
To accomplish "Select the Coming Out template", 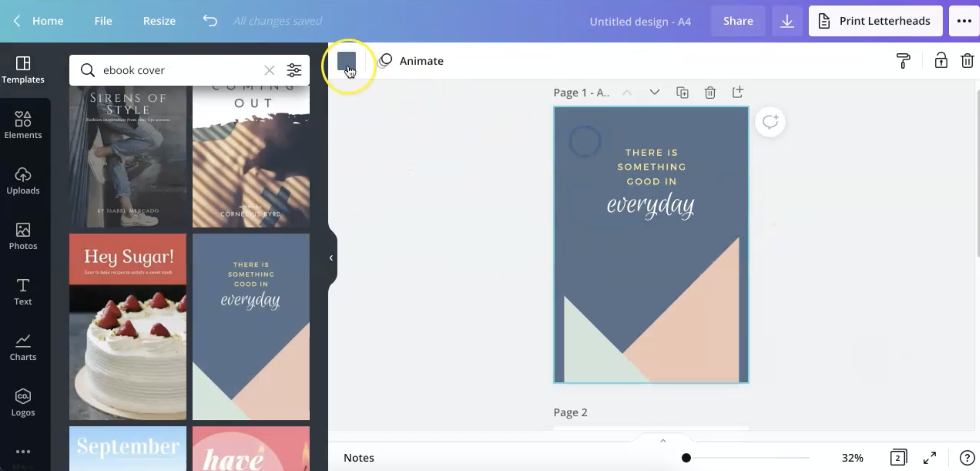I will [x=251, y=156].
